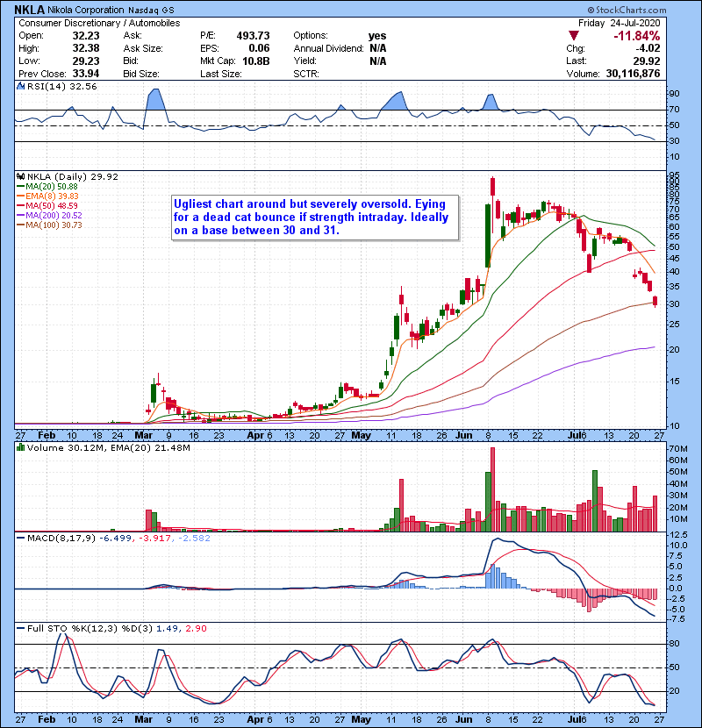Click the latest red candlestick near 30

[655, 301]
